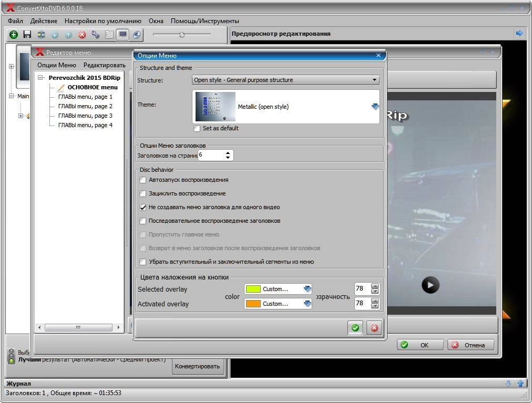The image size is (532, 403).
Task: Click Отмена in the menu editor window
Action: 470,345
